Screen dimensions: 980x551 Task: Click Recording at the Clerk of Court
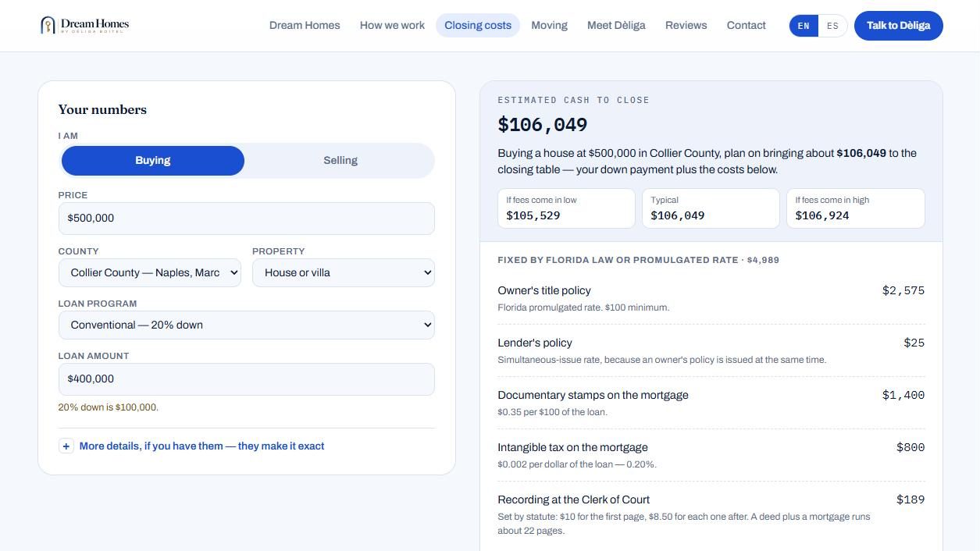(x=574, y=499)
